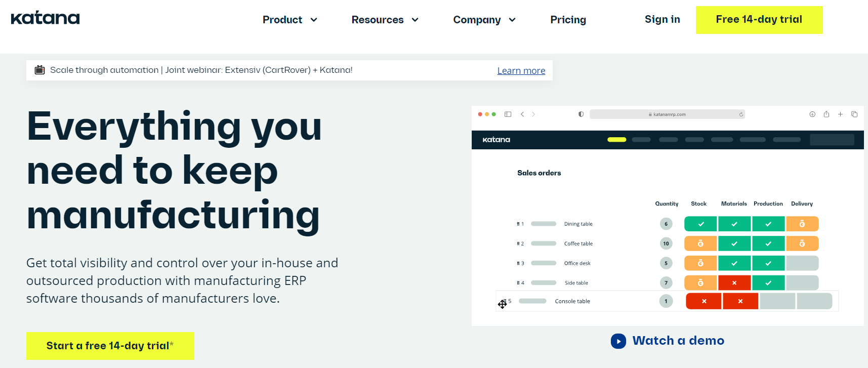Click Console table red Stock X cell
Image resolution: width=868 pixels, height=368 pixels.
click(704, 301)
